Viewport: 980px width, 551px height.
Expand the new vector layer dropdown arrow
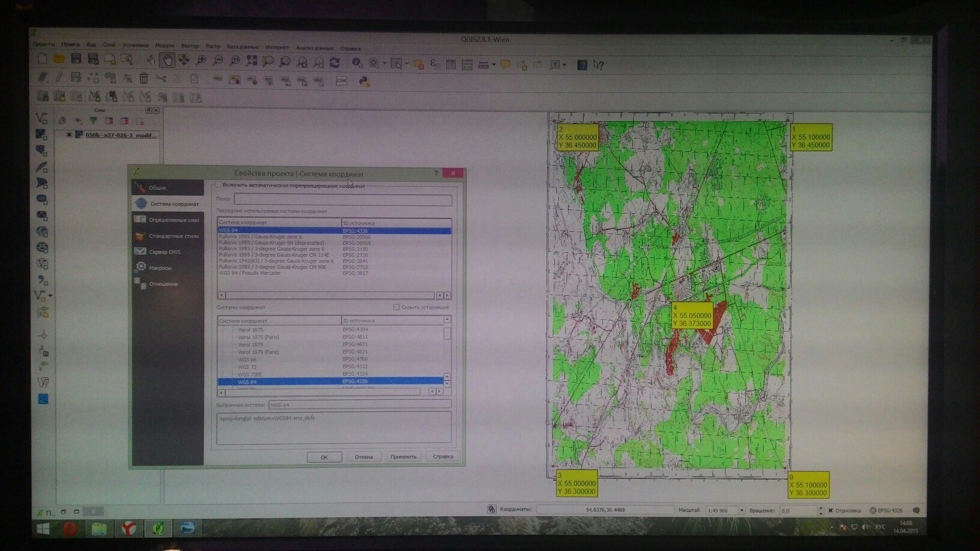[x=50, y=295]
